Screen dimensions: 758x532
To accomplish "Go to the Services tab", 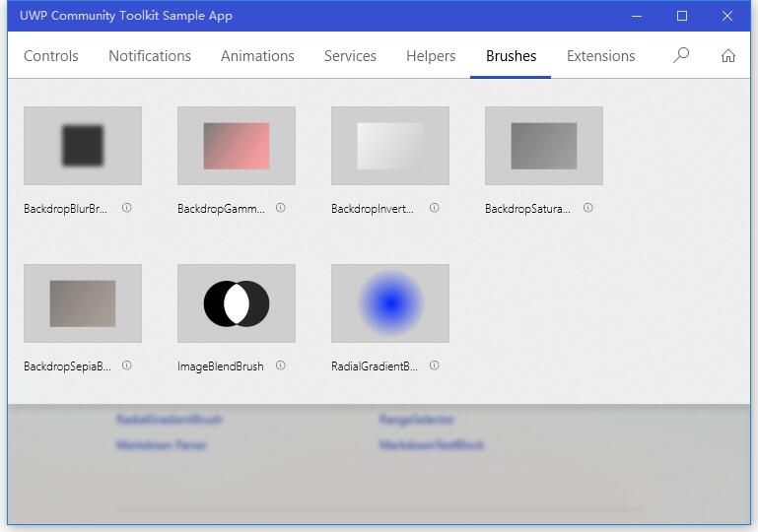I will click(350, 56).
